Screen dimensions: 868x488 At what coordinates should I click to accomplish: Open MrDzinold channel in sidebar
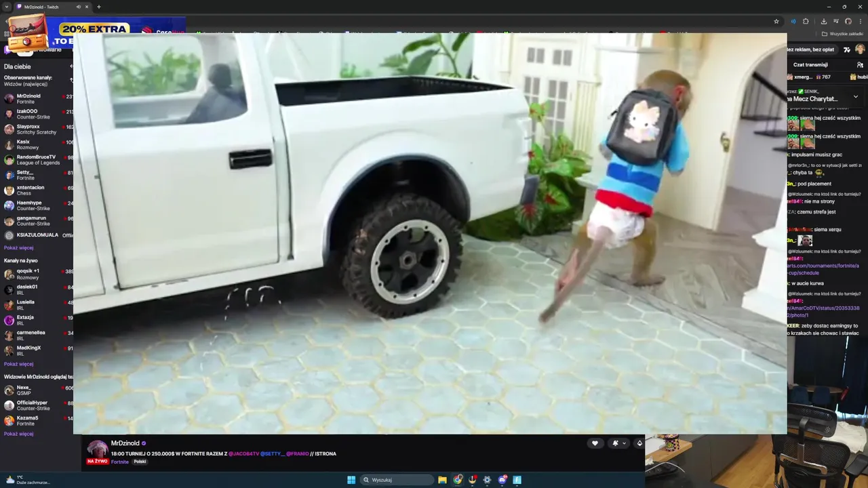pyautogui.click(x=37, y=98)
